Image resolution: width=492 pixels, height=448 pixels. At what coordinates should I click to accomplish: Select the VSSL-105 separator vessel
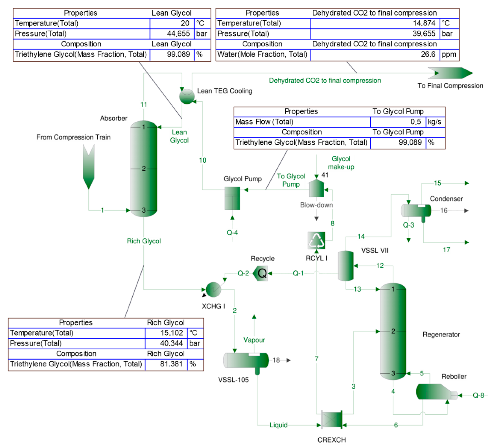click(x=246, y=360)
